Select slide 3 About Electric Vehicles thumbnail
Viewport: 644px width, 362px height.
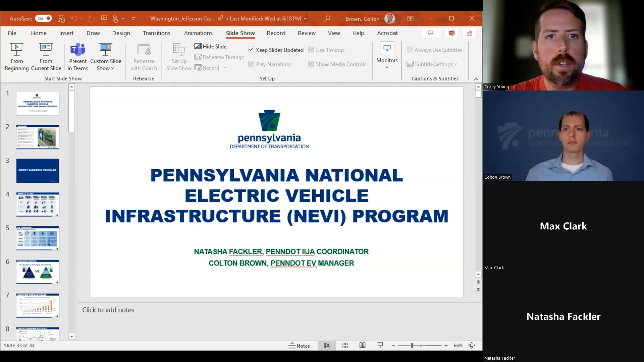click(x=38, y=171)
